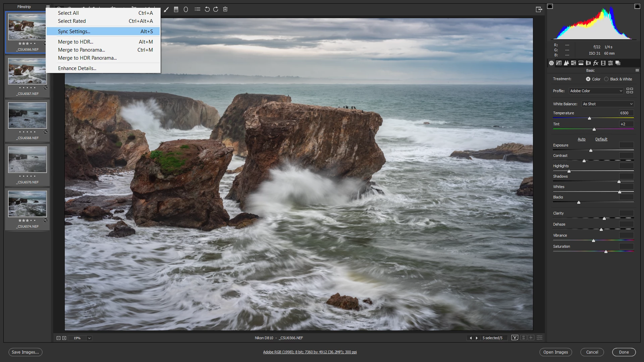Expand the zoom level dropdown

[89, 338]
